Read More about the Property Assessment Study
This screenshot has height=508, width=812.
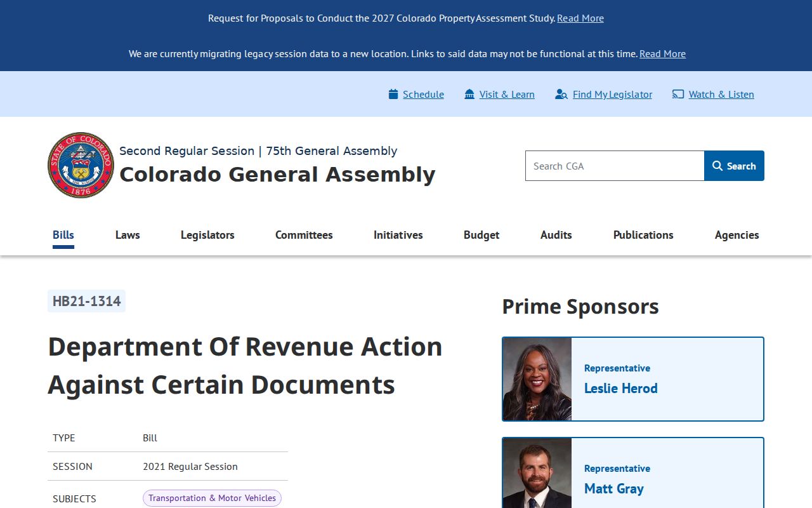[x=580, y=18]
